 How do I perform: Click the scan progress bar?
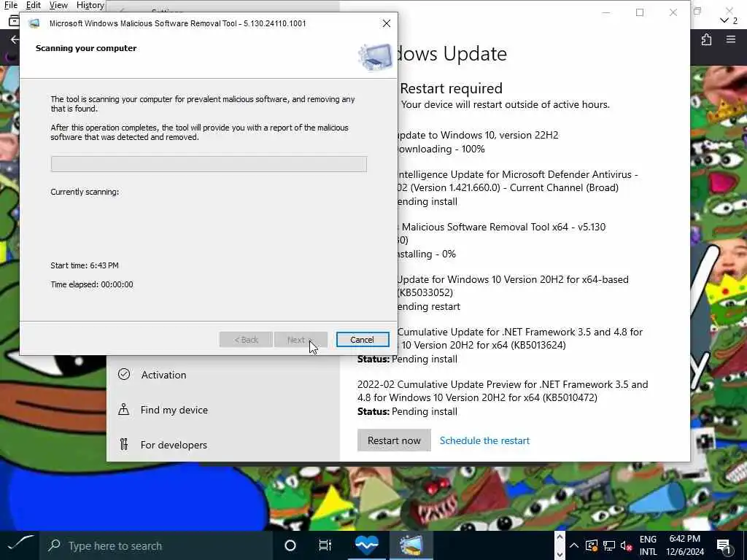(x=209, y=164)
